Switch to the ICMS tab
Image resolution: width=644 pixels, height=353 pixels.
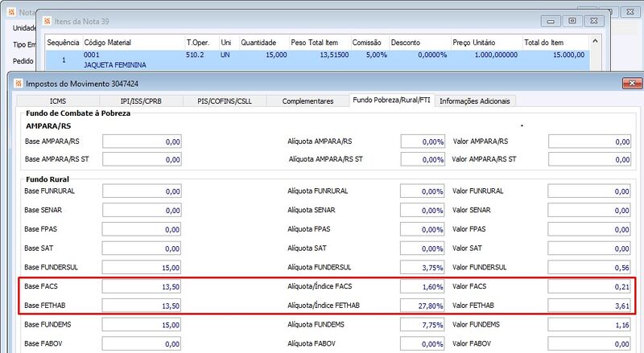point(58,101)
